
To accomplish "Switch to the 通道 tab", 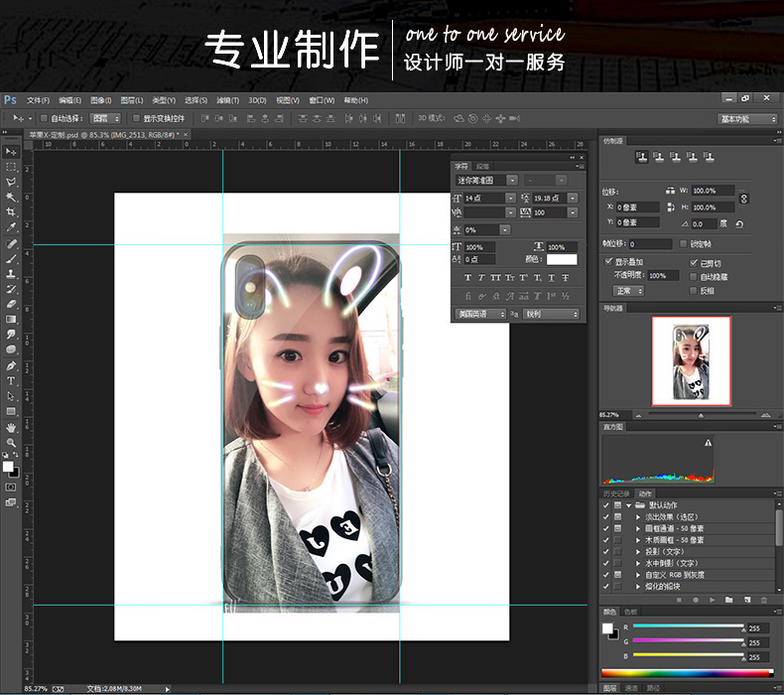I will tap(631, 687).
